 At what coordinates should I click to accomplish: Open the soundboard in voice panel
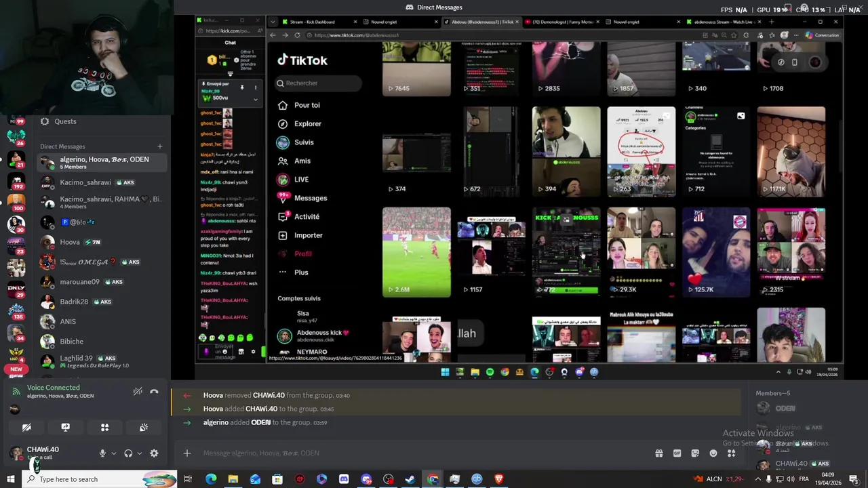[144, 428]
